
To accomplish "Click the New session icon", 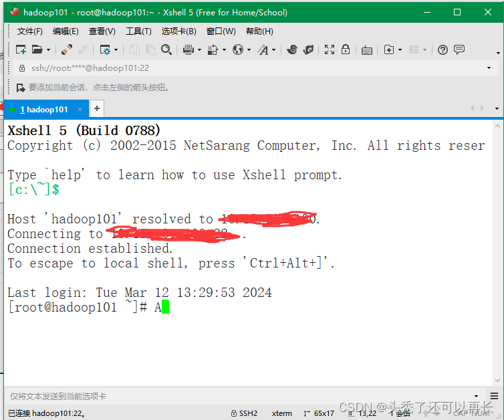I will 21,50.
